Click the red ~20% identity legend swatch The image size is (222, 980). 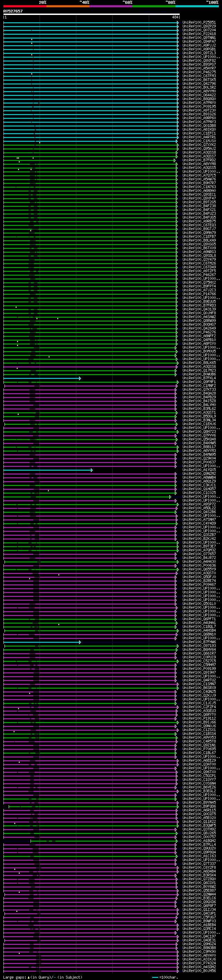[25, 6]
